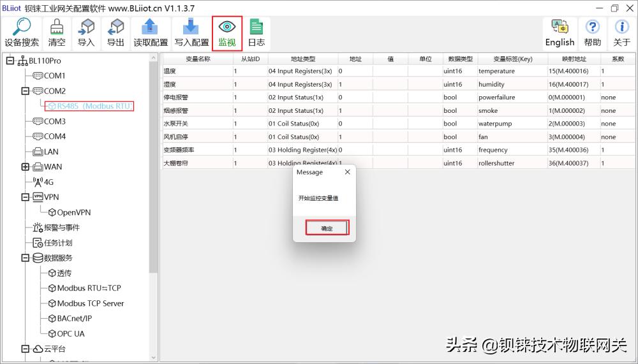Select the 水泵开关 variable row
The height and width of the screenshot is (364, 638).
click(x=399, y=124)
